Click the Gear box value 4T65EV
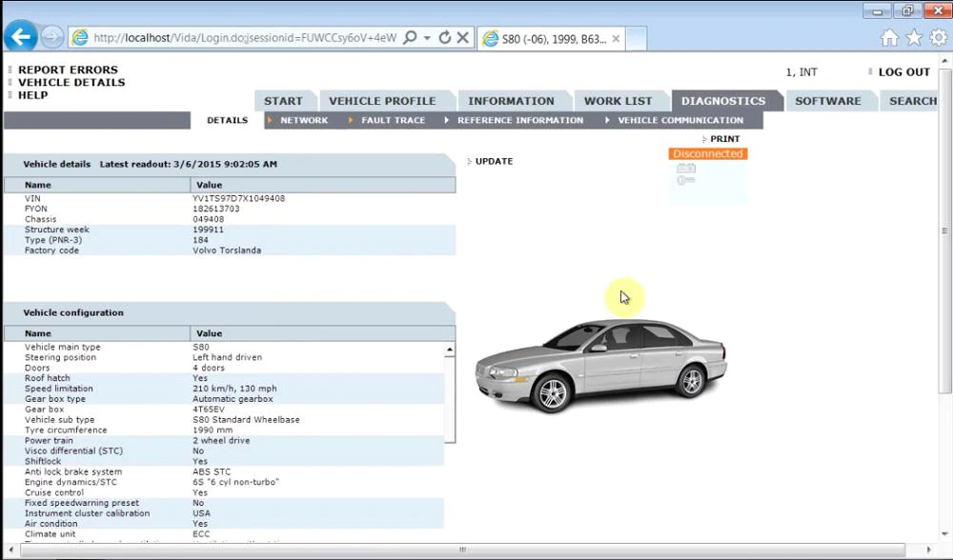This screenshot has height=560, width=953. click(209, 410)
